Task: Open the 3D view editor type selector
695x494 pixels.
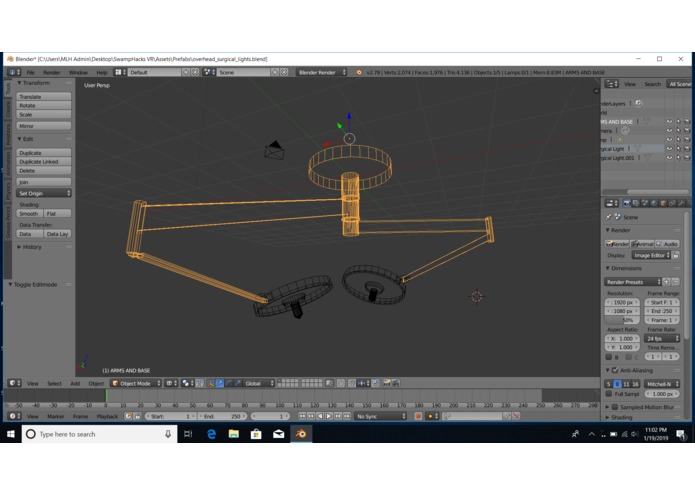Action: coord(14,383)
